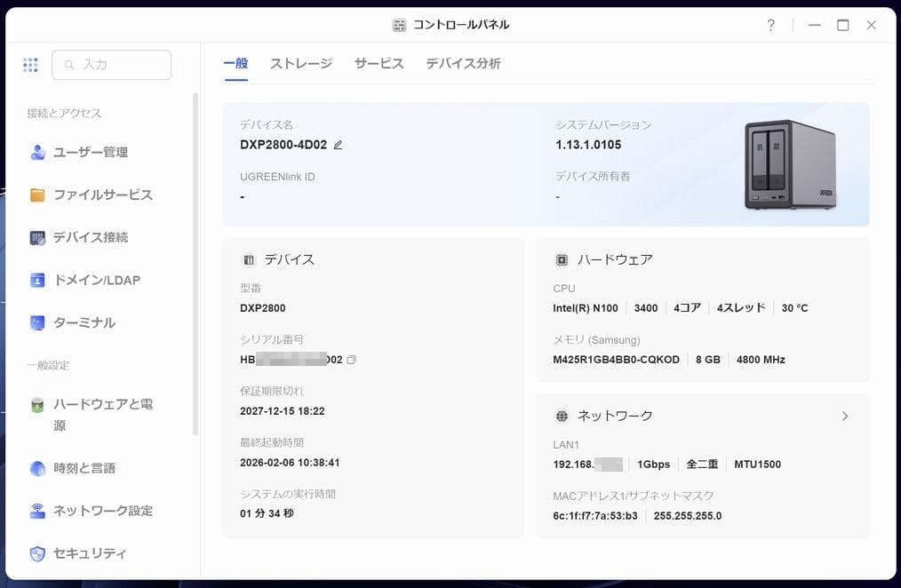
Task: View the デバイス分析 tab
Action: point(462,63)
